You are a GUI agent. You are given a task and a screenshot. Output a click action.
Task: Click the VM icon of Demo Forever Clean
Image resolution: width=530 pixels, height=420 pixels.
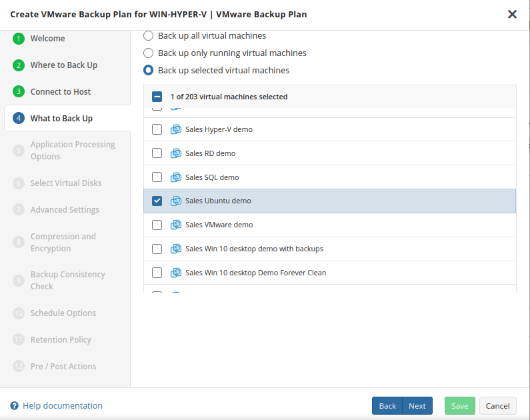(176, 273)
